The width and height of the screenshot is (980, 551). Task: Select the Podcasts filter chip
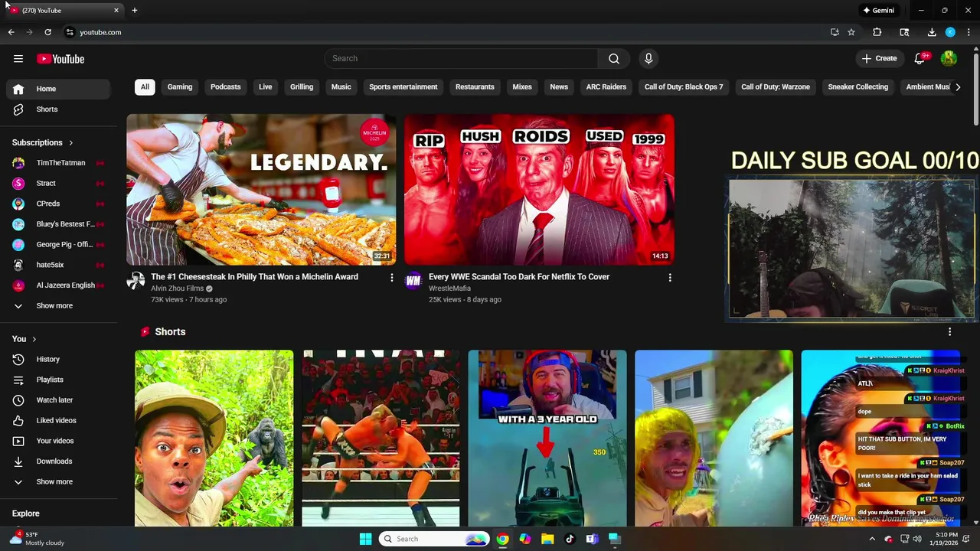click(226, 87)
